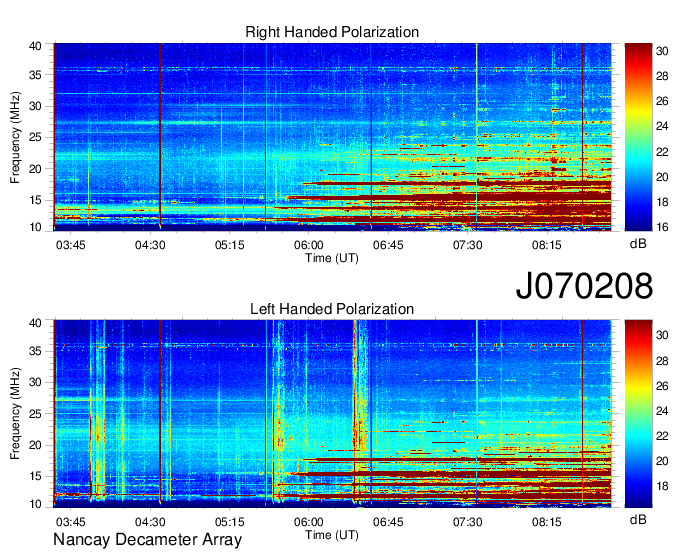
Task: Click "Frequency (MHz)" axis label of right-handed plot
Action: click(x=15, y=137)
